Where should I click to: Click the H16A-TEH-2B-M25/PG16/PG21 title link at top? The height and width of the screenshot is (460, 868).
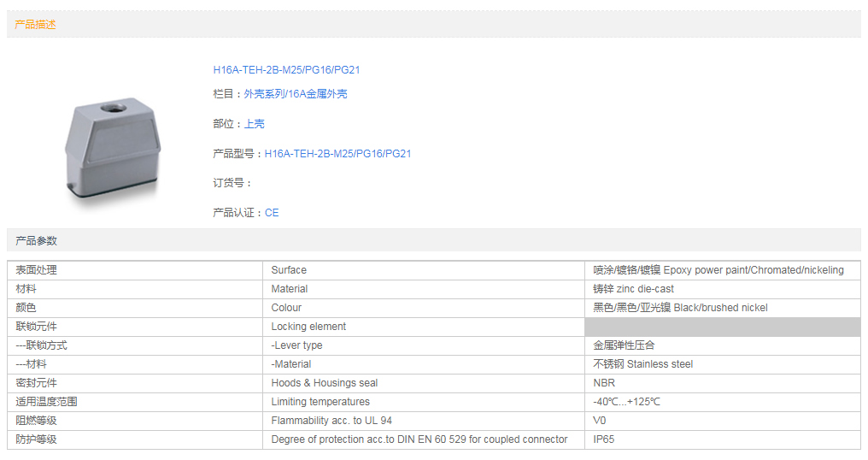click(286, 70)
